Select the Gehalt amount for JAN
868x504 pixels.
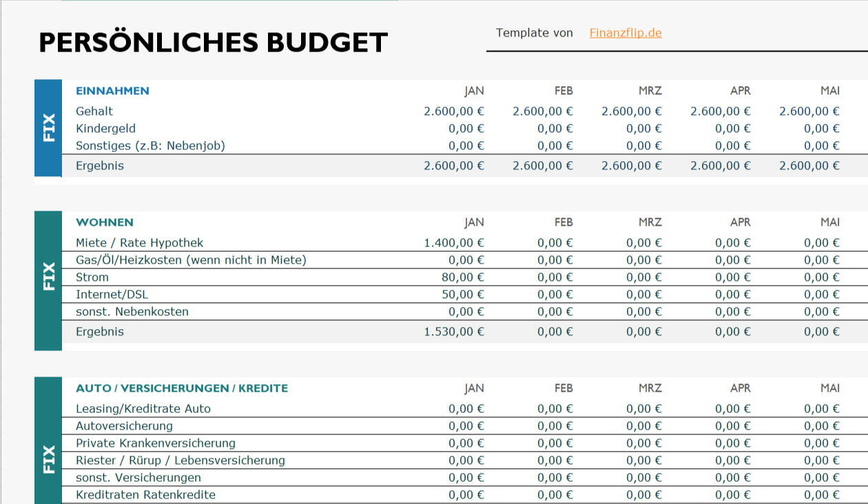point(453,112)
